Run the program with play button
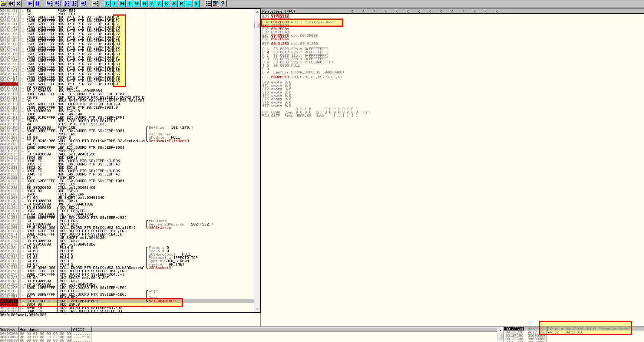644x342 pixels. coord(30,3)
